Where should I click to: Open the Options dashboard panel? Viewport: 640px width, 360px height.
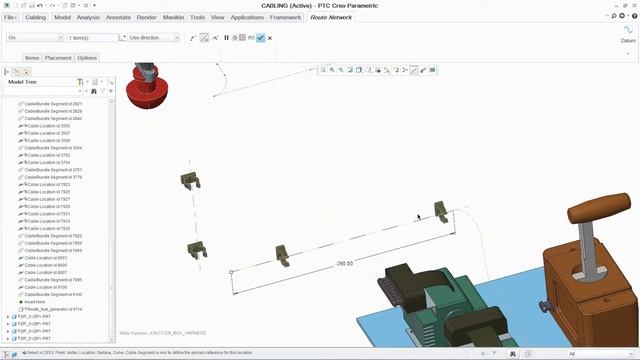click(87, 58)
